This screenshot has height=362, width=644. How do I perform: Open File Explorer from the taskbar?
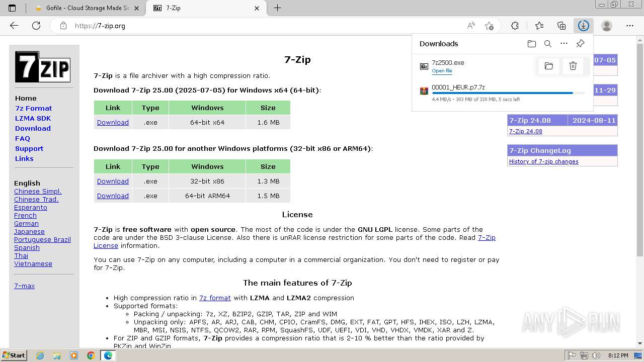57,355
